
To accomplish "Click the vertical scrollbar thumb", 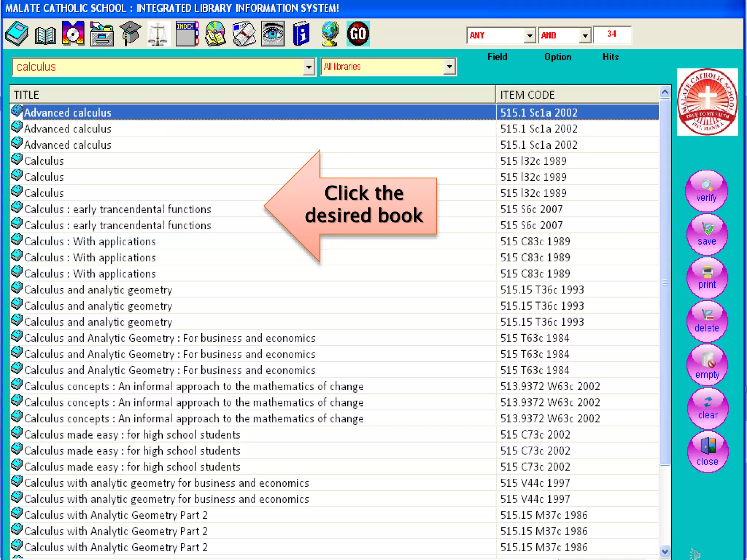I will (665, 282).
